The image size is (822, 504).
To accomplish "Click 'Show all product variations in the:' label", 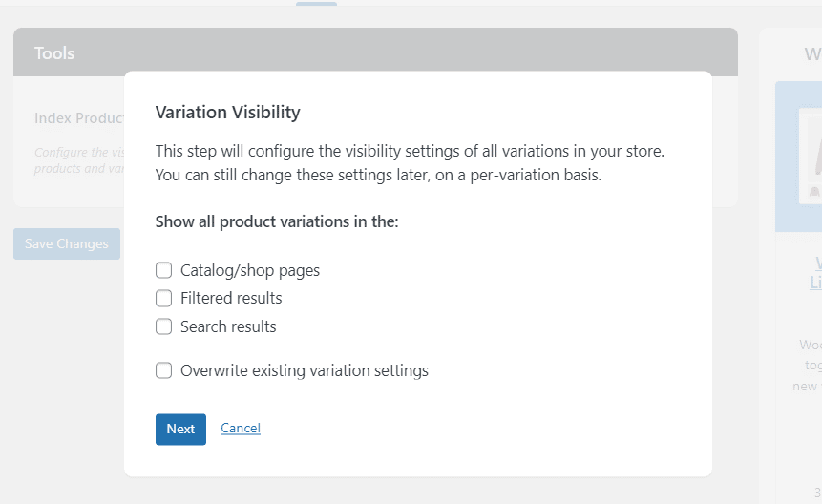I will tap(277, 221).
